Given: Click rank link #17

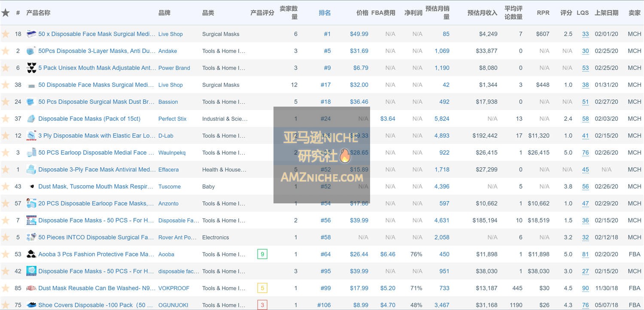Looking at the screenshot, I should tap(325, 85).
